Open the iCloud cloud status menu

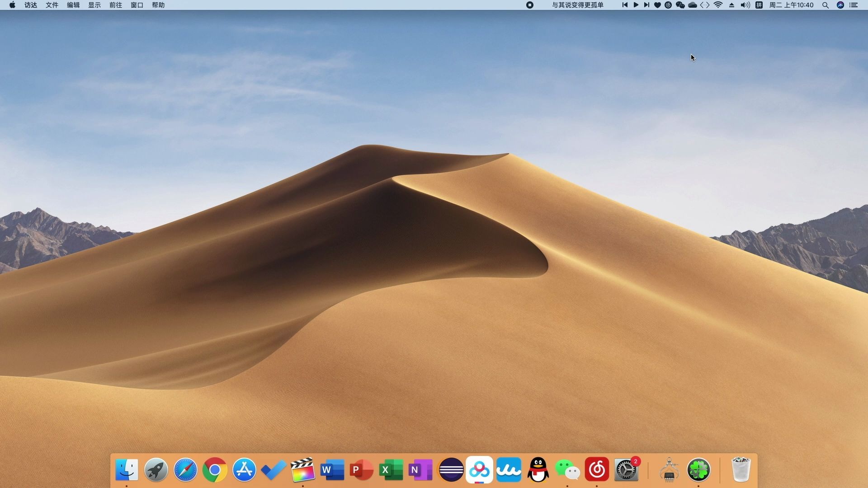(x=692, y=5)
